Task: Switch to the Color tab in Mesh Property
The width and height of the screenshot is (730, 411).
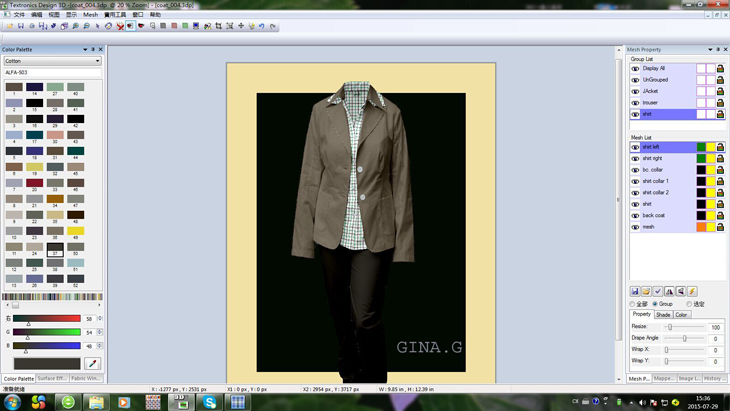Action: click(681, 315)
